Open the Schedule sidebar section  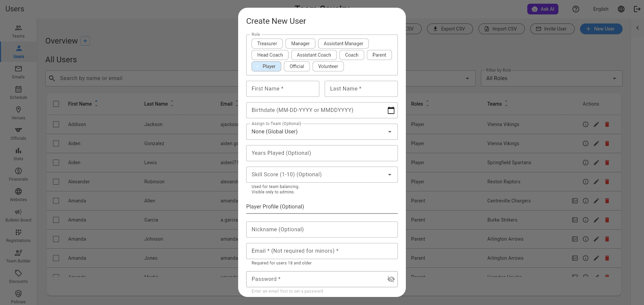18,93
